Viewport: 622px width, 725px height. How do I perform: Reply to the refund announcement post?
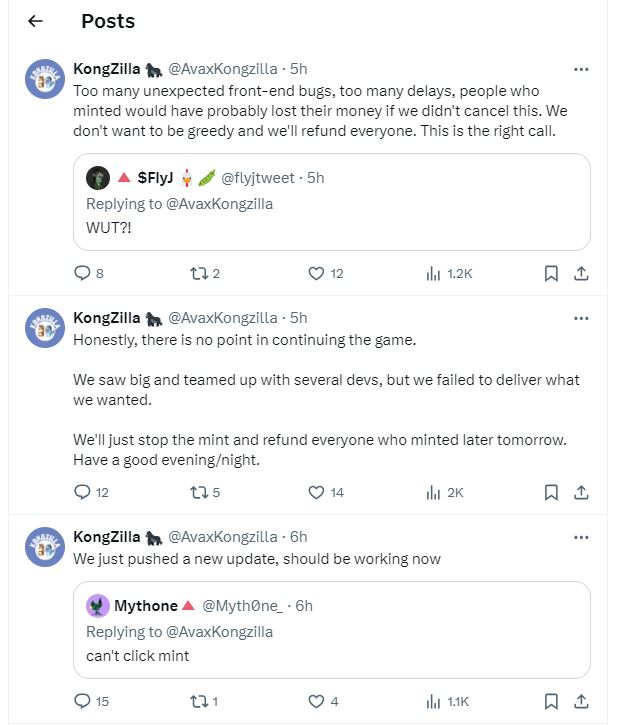click(x=83, y=273)
